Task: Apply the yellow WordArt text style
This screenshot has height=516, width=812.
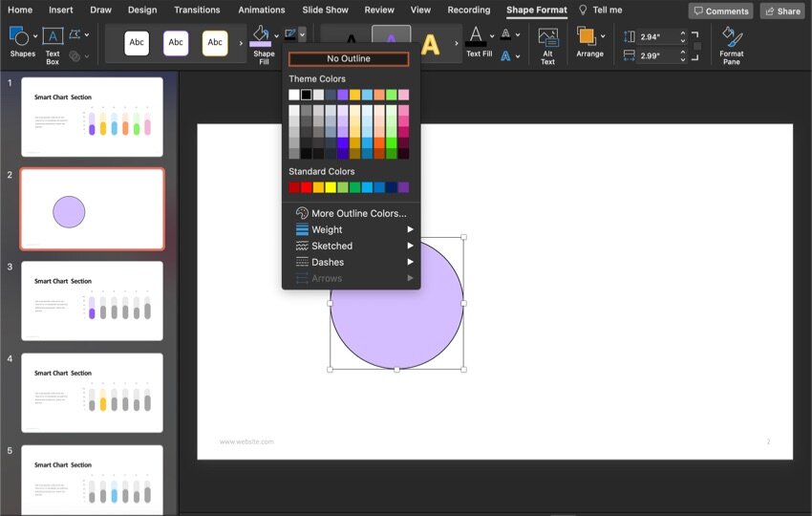Action: tap(431, 44)
